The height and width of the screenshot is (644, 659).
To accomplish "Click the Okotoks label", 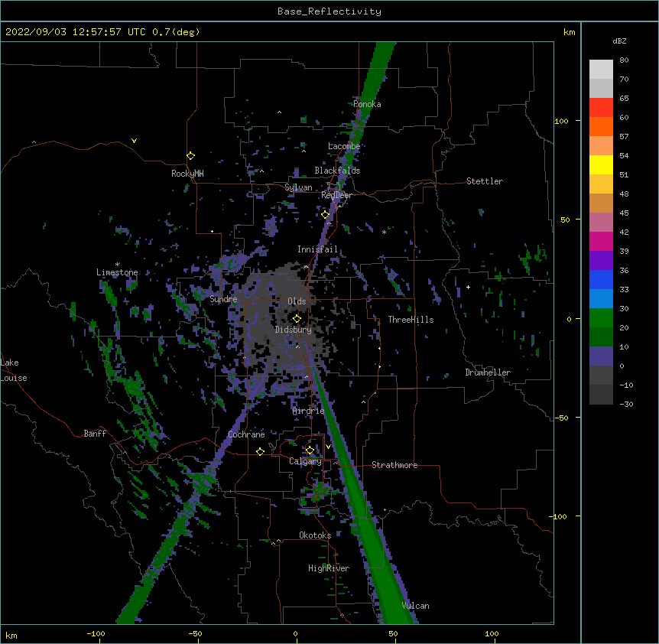I will 315,535.
